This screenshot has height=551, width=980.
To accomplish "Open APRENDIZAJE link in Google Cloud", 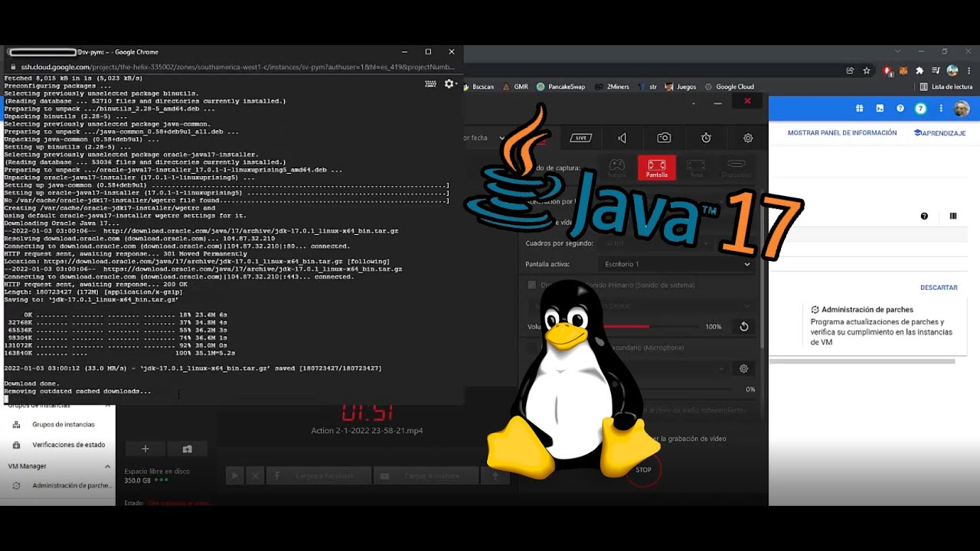I will 939,133.
